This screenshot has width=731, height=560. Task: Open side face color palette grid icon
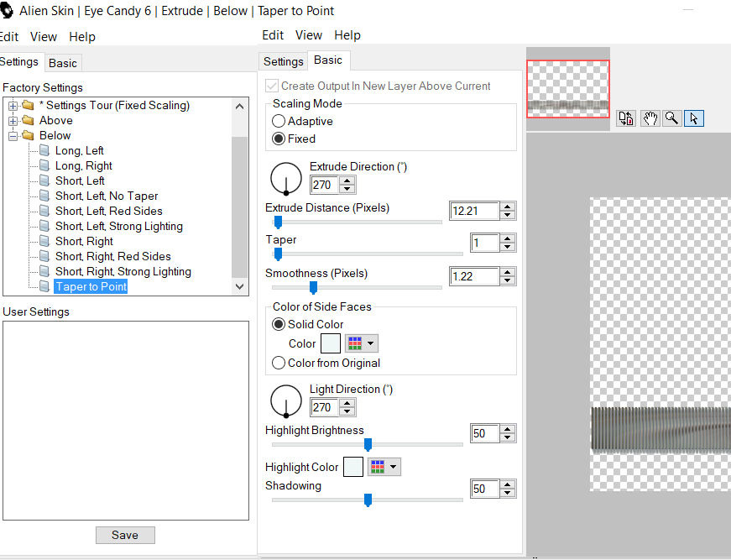click(355, 343)
